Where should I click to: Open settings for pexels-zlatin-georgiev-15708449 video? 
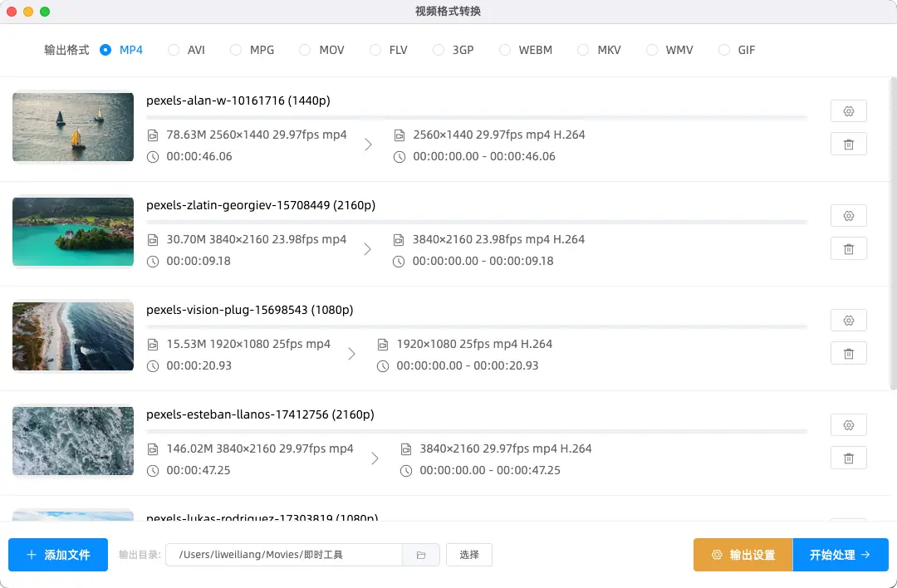[848, 216]
